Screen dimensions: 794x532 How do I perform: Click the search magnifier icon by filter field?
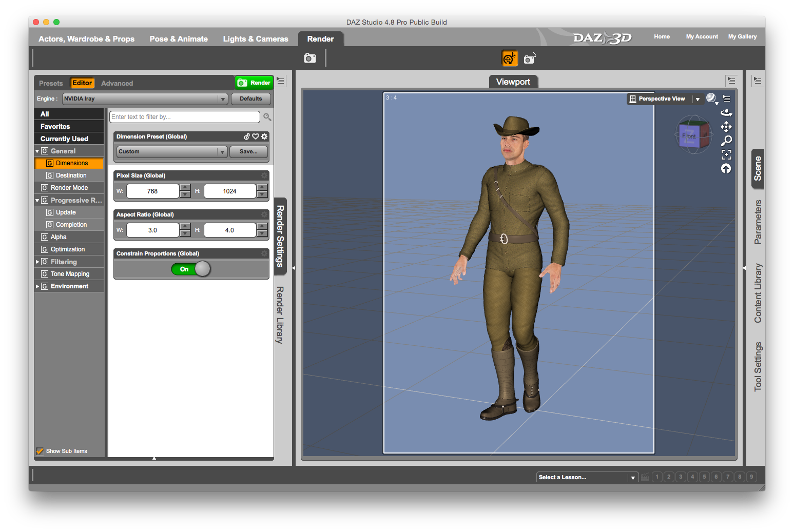point(267,117)
